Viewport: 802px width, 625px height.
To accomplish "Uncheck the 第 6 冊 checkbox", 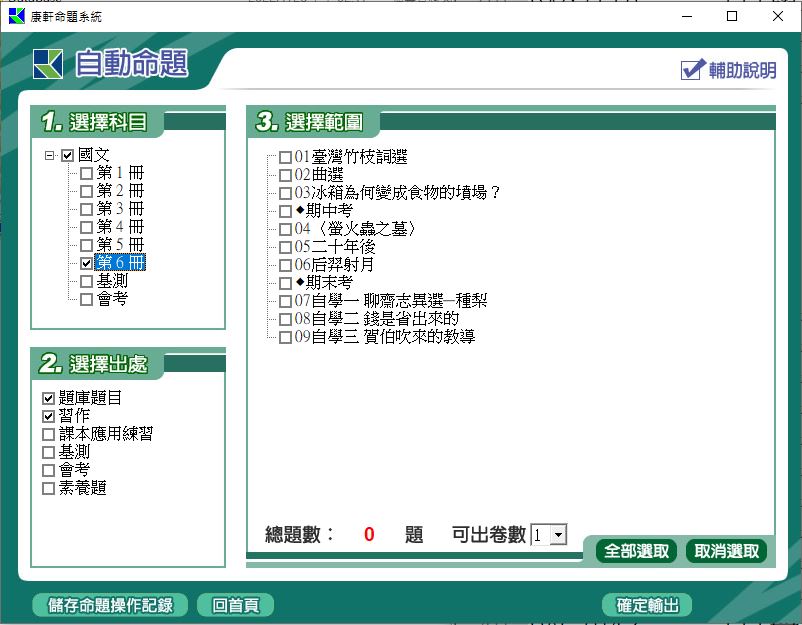I will (x=86, y=263).
